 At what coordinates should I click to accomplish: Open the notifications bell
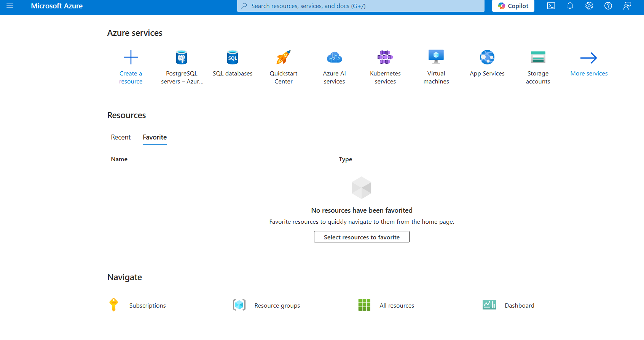tap(570, 6)
